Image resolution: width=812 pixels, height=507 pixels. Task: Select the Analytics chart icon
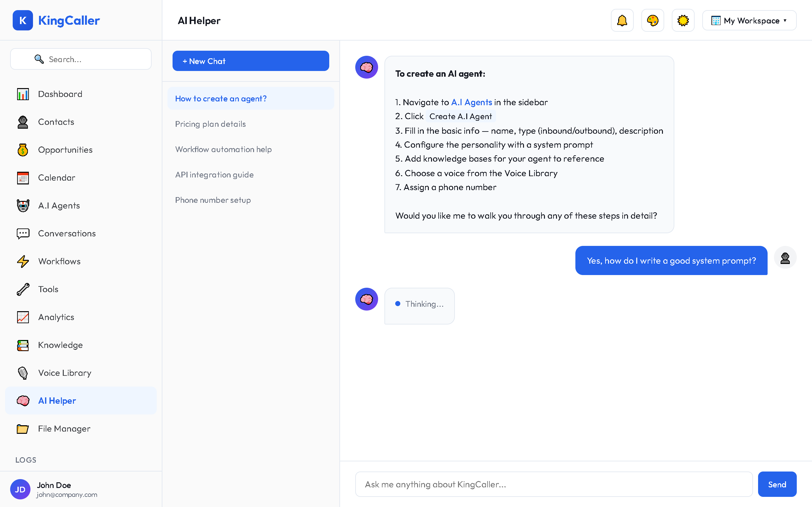[23, 317]
